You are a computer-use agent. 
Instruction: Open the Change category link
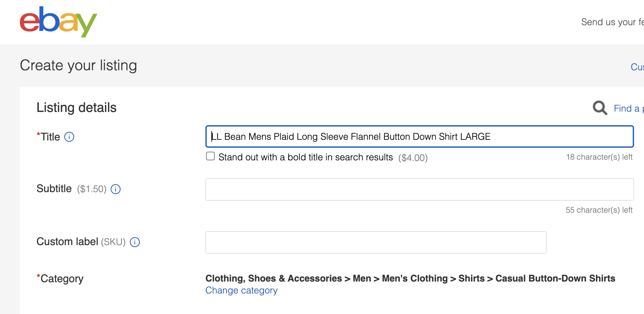pyautogui.click(x=241, y=290)
